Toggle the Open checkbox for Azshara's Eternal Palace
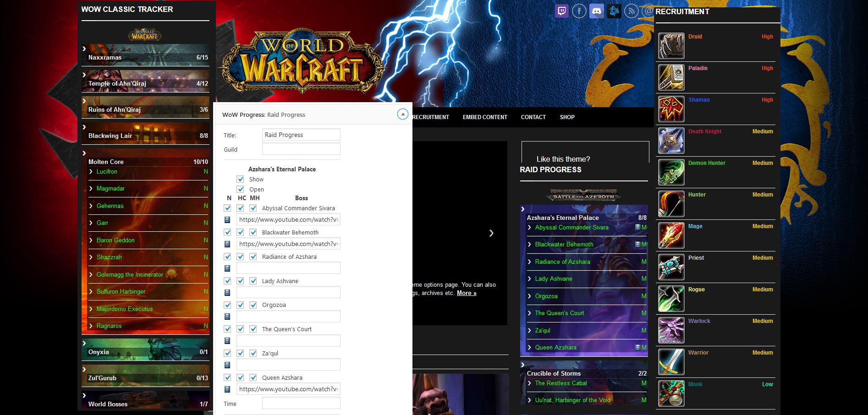 (x=240, y=189)
